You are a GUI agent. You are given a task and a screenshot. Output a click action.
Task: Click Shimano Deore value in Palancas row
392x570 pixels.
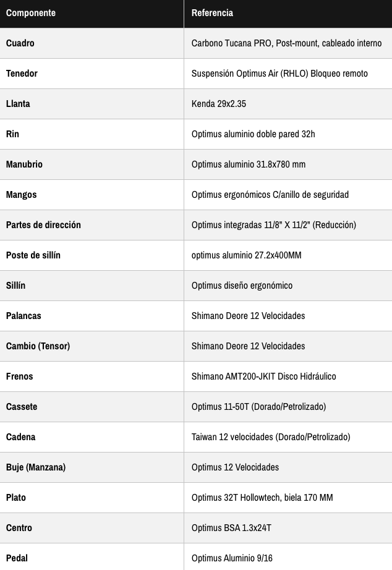point(249,316)
